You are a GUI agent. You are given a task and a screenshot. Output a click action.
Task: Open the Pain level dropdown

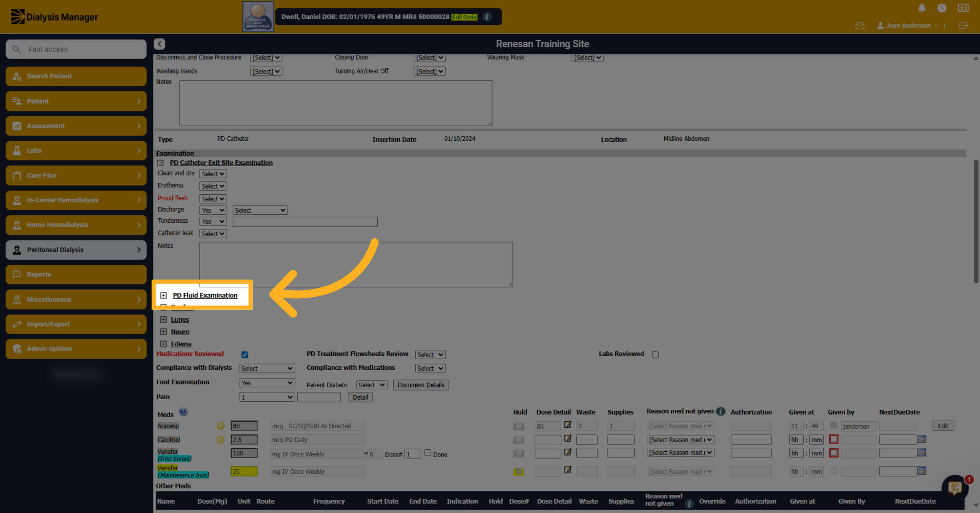(x=267, y=397)
